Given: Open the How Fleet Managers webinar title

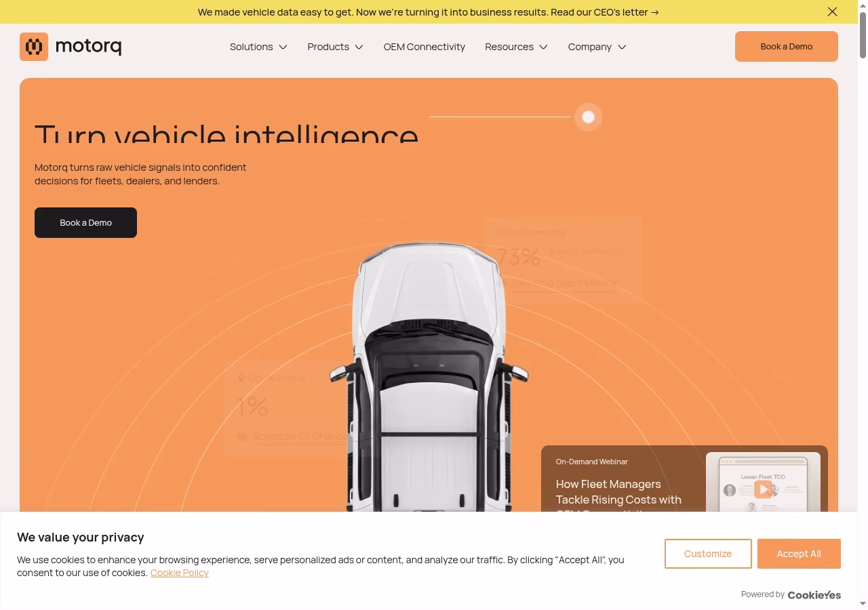Looking at the screenshot, I should tap(618, 497).
